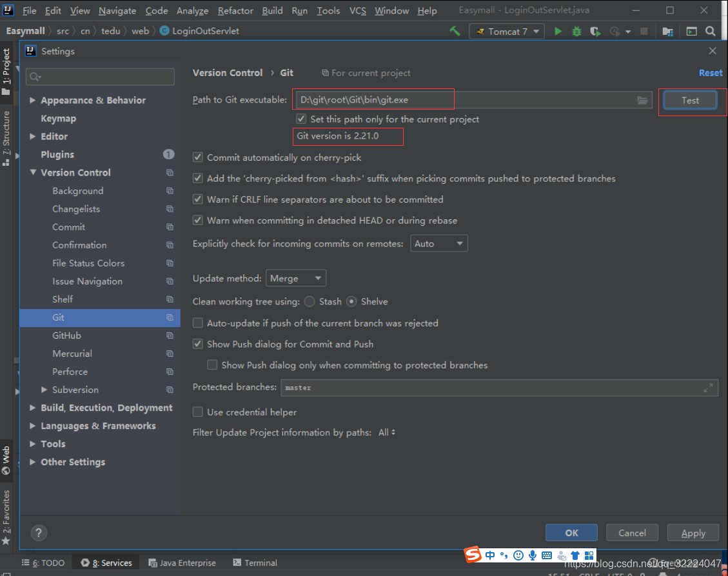This screenshot has width=728, height=576.
Task: Toggle the 'cherry-picked from <hash>' suffix checkbox
Action: pos(198,178)
